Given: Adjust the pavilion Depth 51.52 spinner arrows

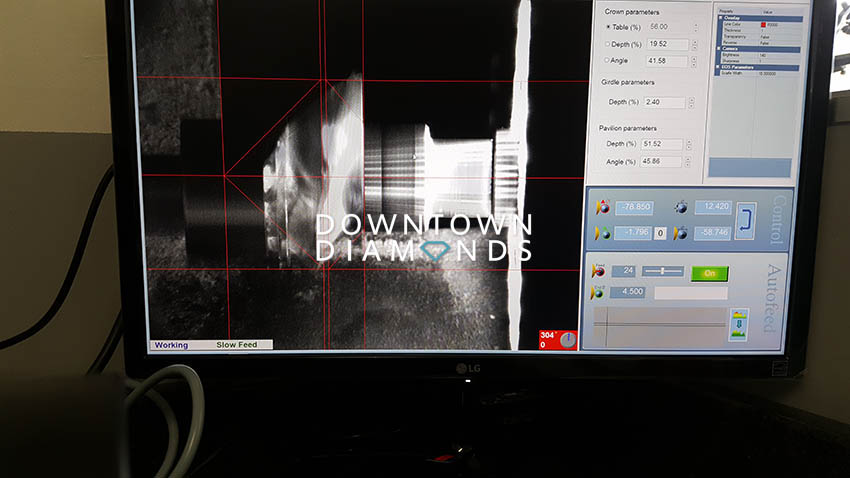Looking at the screenshot, I should click(688, 145).
